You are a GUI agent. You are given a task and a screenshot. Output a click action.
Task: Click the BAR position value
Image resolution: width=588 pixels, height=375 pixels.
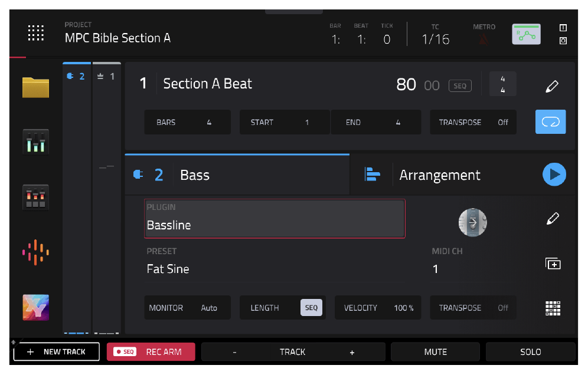coord(335,40)
